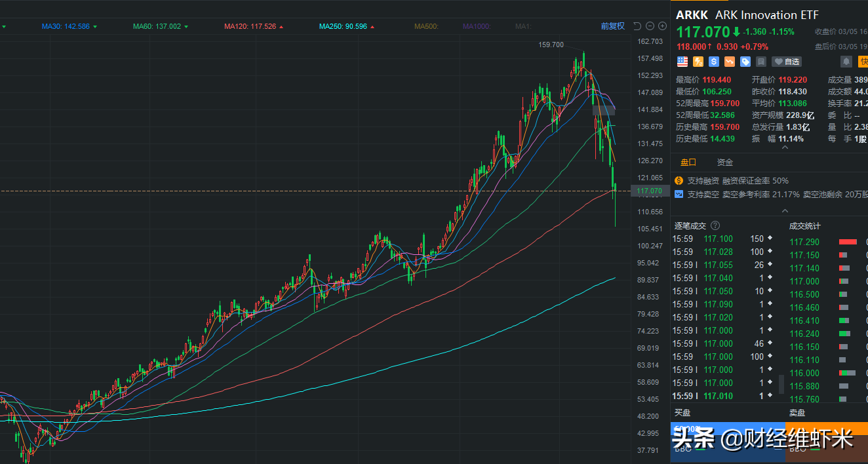This screenshot has width=868, height=464.
Task: Select 117.150 row in 成交统计
Action: [x=827, y=255]
